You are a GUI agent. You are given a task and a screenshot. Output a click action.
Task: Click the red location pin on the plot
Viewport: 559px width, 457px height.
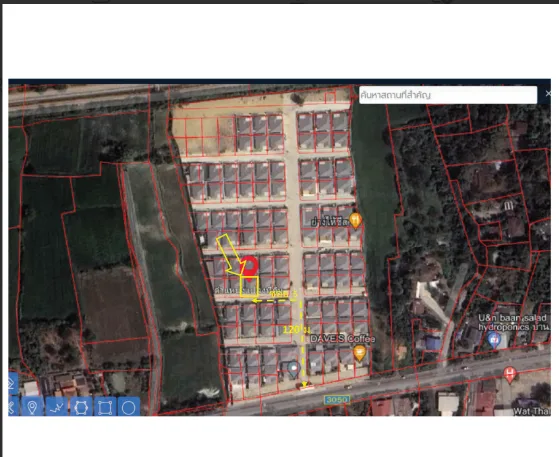[x=249, y=268]
